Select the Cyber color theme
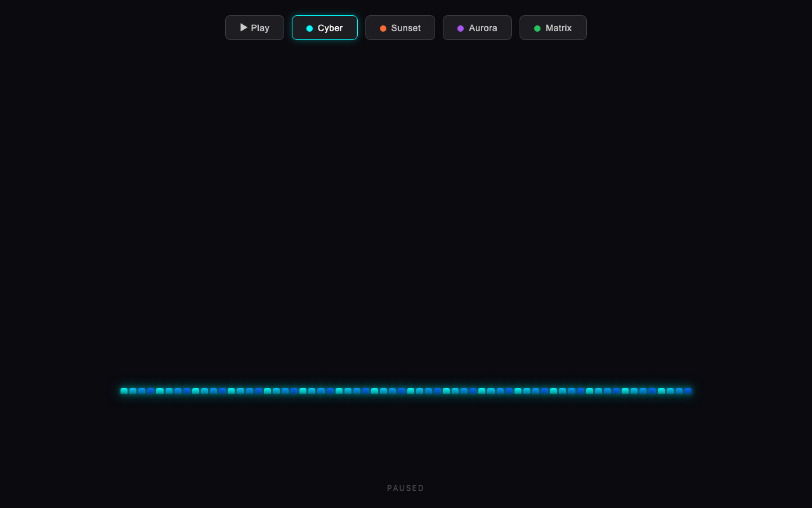 [325, 28]
